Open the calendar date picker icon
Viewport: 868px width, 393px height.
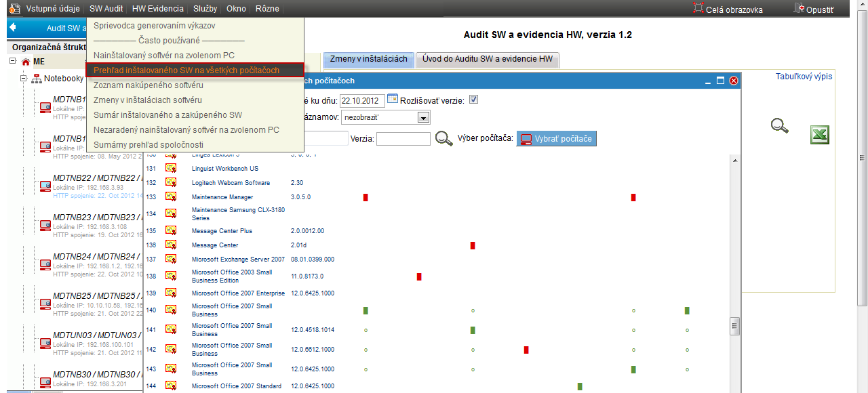point(392,100)
